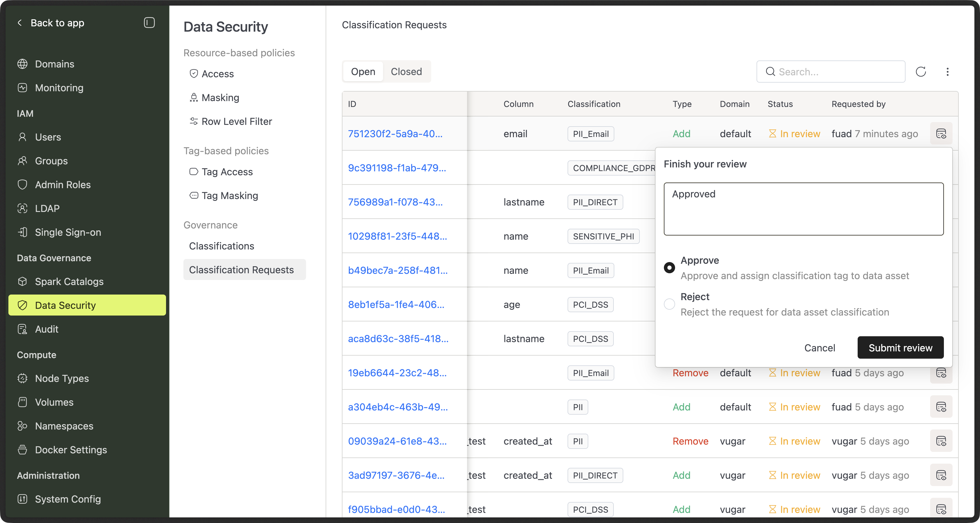Open Monitoring from the sidebar icon
The height and width of the screenshot is (523, 980).
[22, 88]
